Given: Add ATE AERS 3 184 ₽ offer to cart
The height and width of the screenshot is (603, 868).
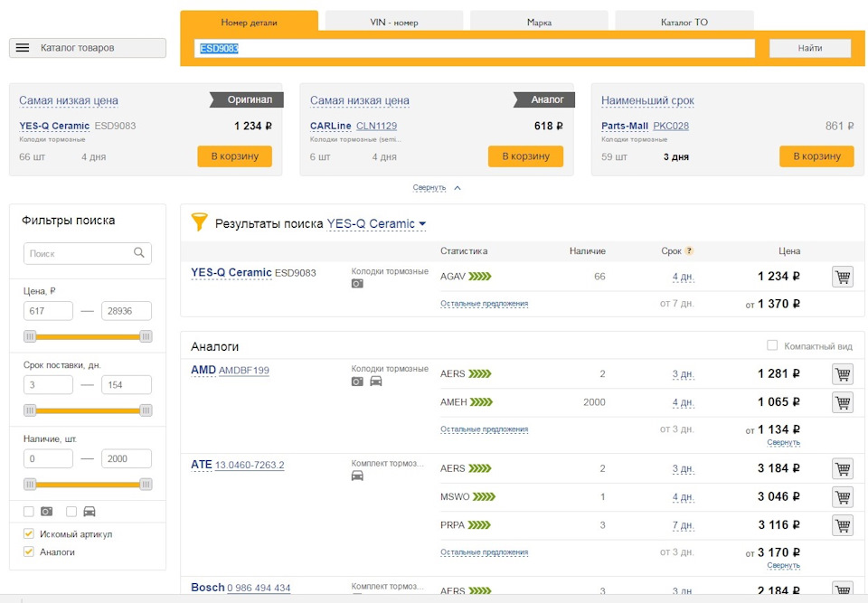Looking at the screenshot, I should 843,469.
